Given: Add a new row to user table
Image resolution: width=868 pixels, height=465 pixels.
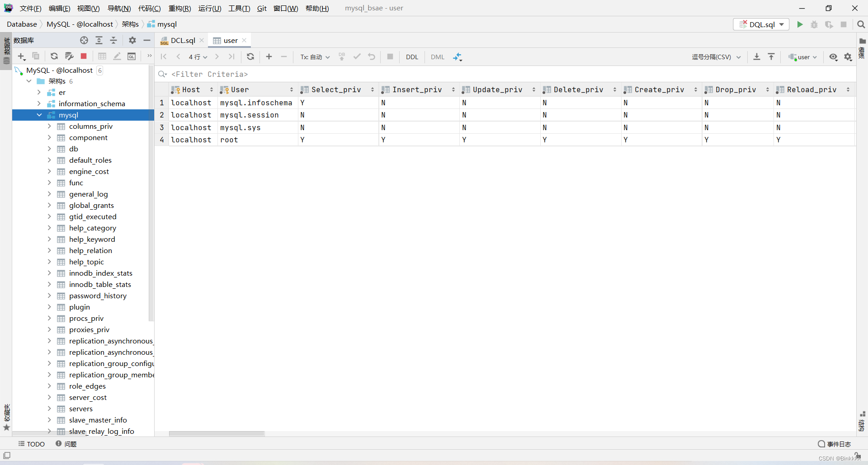Looking at the screenshot, I should point(269,56).
